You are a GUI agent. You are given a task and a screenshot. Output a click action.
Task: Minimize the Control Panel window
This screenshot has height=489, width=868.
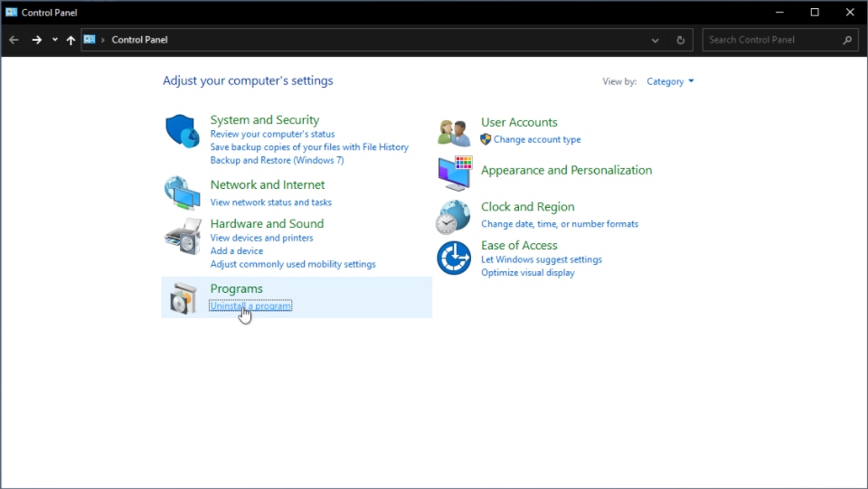(x=779, y=12)
